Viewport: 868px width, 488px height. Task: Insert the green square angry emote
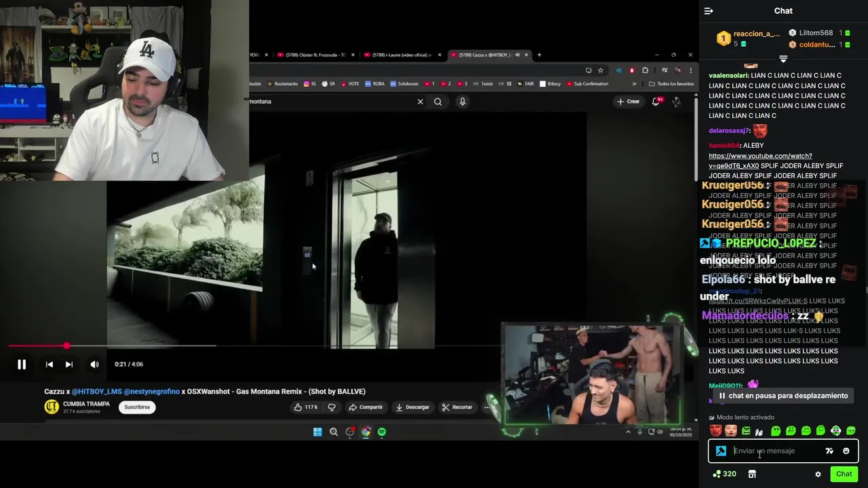point(746,430)
